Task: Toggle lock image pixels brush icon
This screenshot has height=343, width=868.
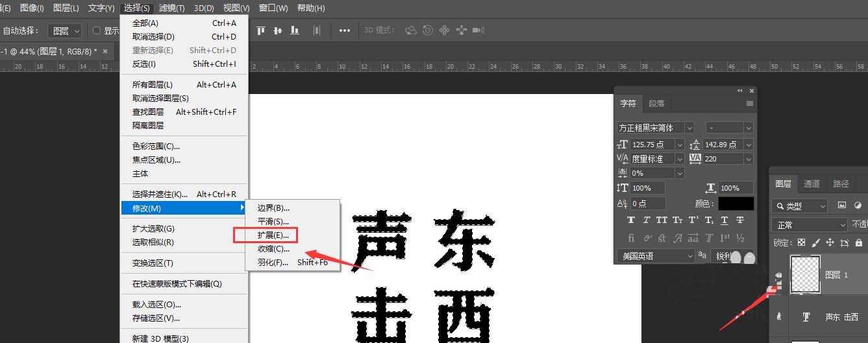Action: [x=815, y=242]
